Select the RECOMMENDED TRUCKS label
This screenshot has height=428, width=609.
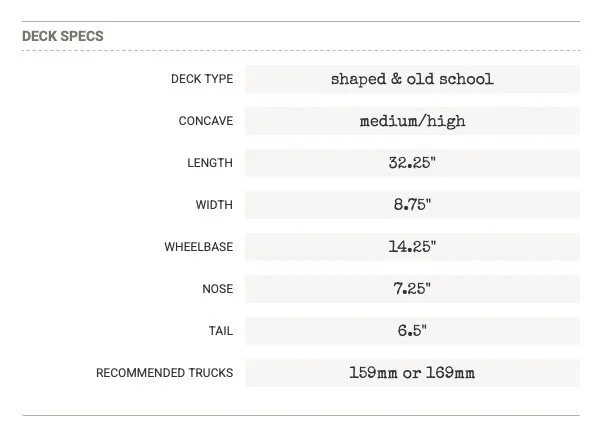165,373
